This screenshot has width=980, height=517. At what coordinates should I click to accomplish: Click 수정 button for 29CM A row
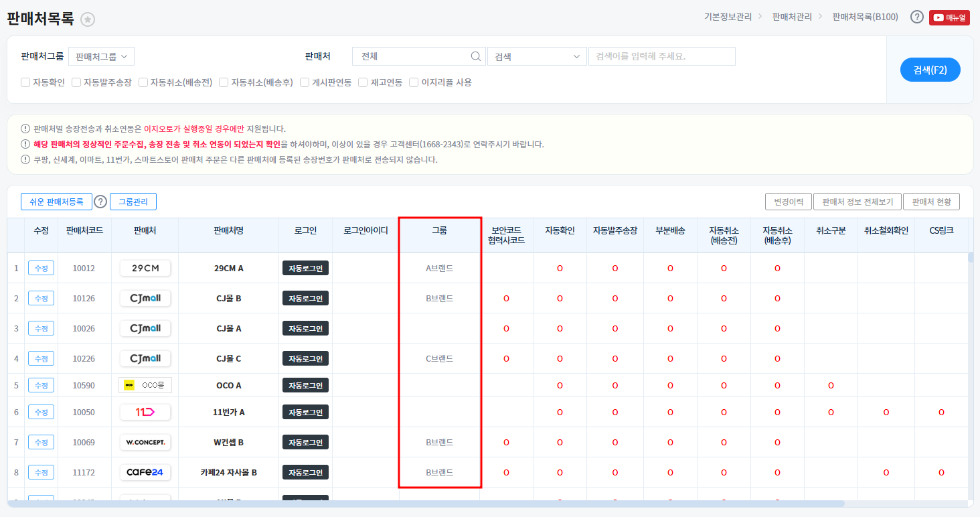tap(41, 268)
